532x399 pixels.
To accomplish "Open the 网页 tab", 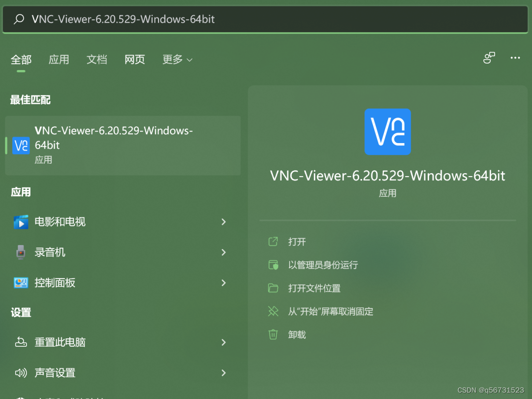I will (x=134, y=59).
